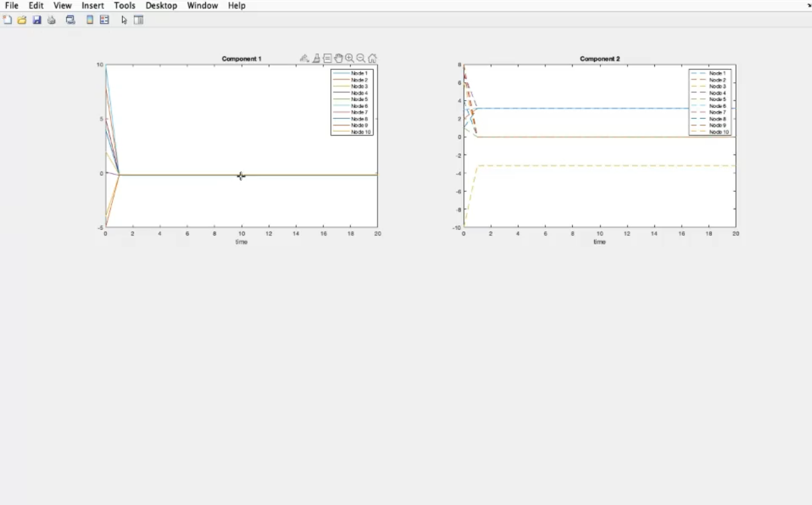Open the Help menu

click(x=237, y=5)
